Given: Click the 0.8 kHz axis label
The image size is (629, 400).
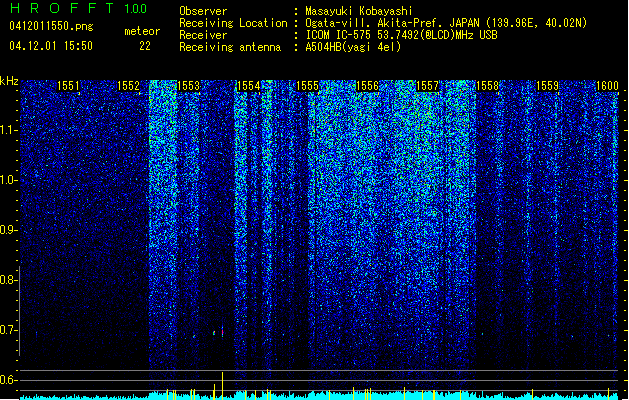Looking at the screenshot, I should coord(8,280).
